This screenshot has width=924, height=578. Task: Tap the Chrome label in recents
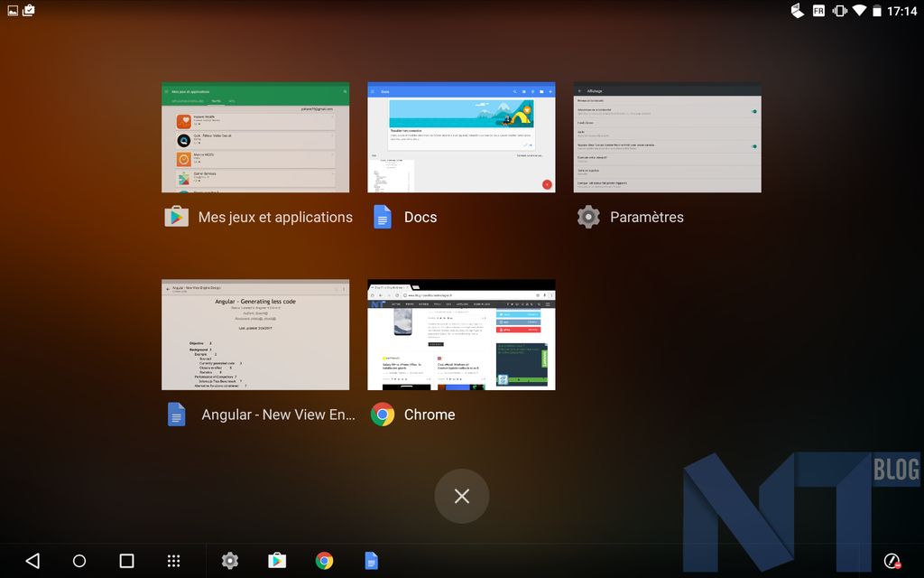point(430,415)
